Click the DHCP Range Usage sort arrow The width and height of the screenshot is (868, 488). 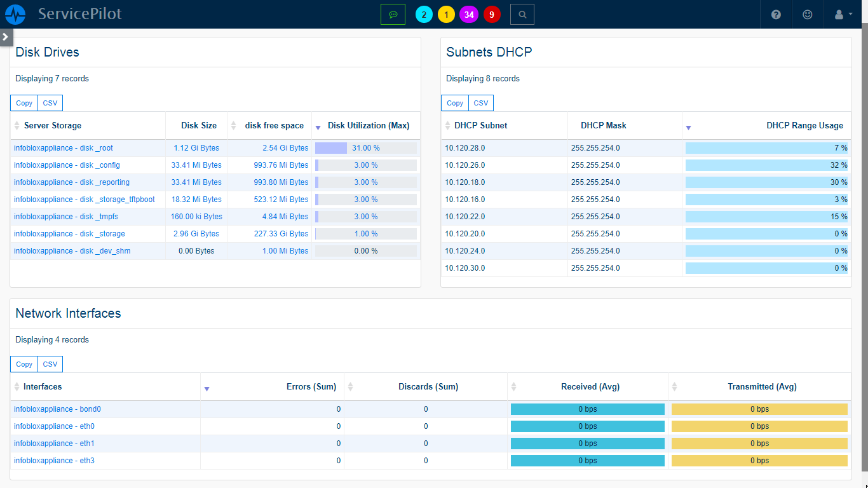688,128
